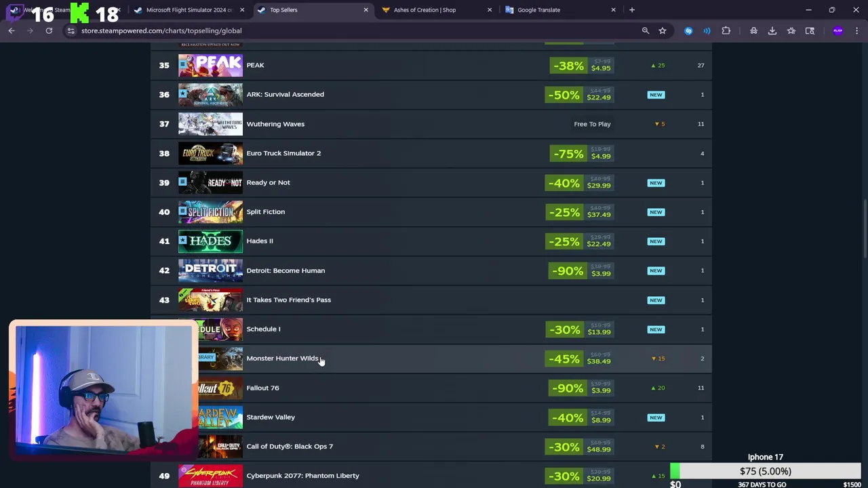This screenshot has height=488, width=868.
Task: Open the PEAK game link
Action: coord(255,65)
